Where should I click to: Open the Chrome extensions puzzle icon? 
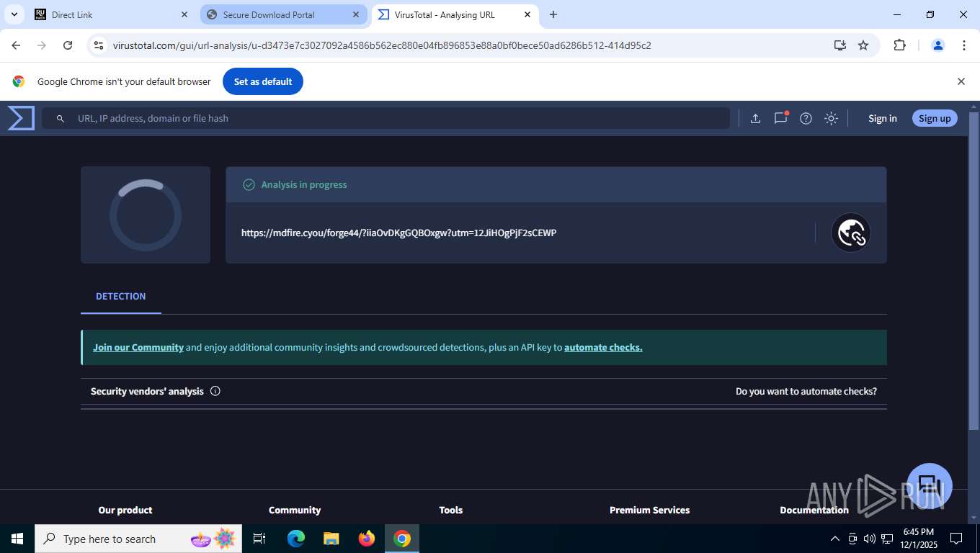pyautogui.click(x=899, y=45)
